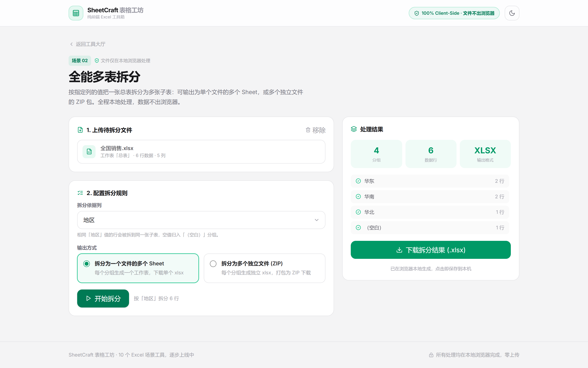Click the trash icon next to 移除

click(308, 130)
